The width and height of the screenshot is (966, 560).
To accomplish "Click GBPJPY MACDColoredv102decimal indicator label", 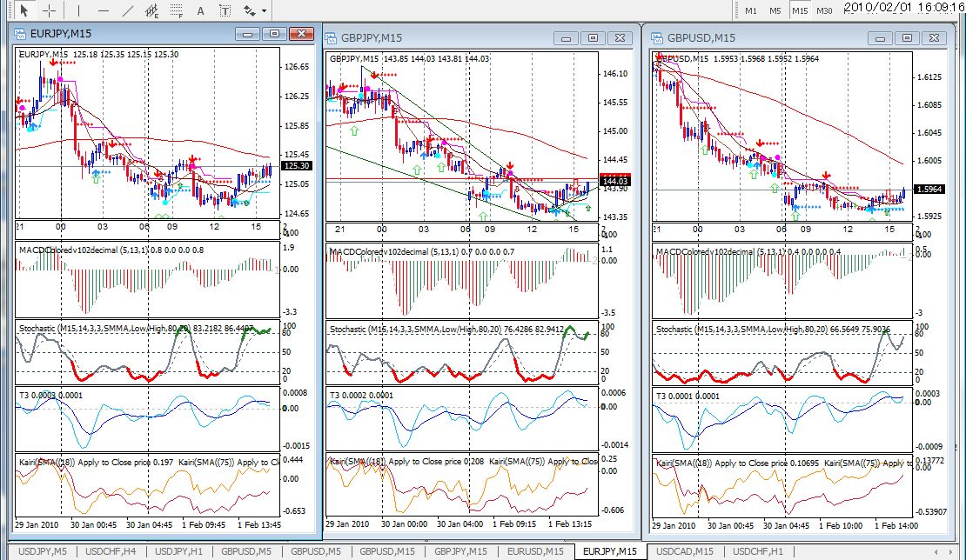I will (x=422, y=251).
